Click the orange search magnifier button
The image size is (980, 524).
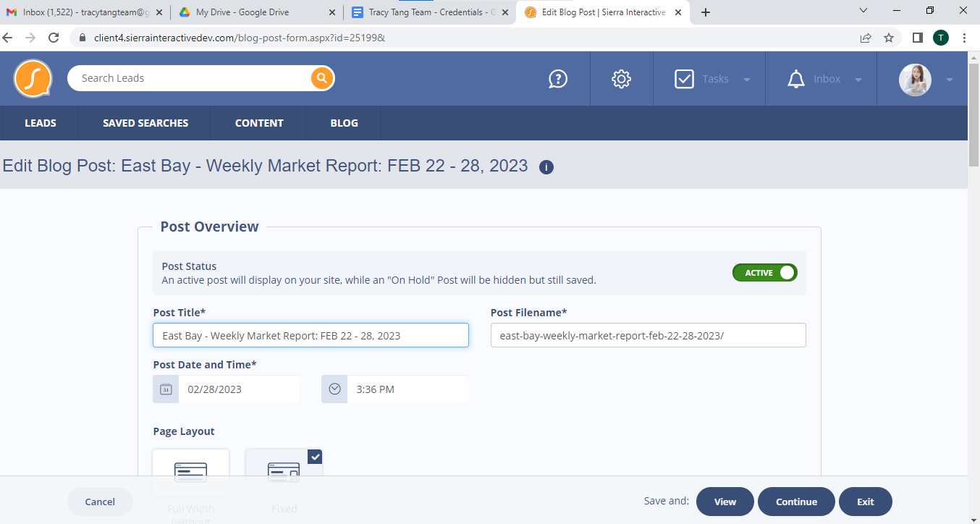click(x=322, y=78)
